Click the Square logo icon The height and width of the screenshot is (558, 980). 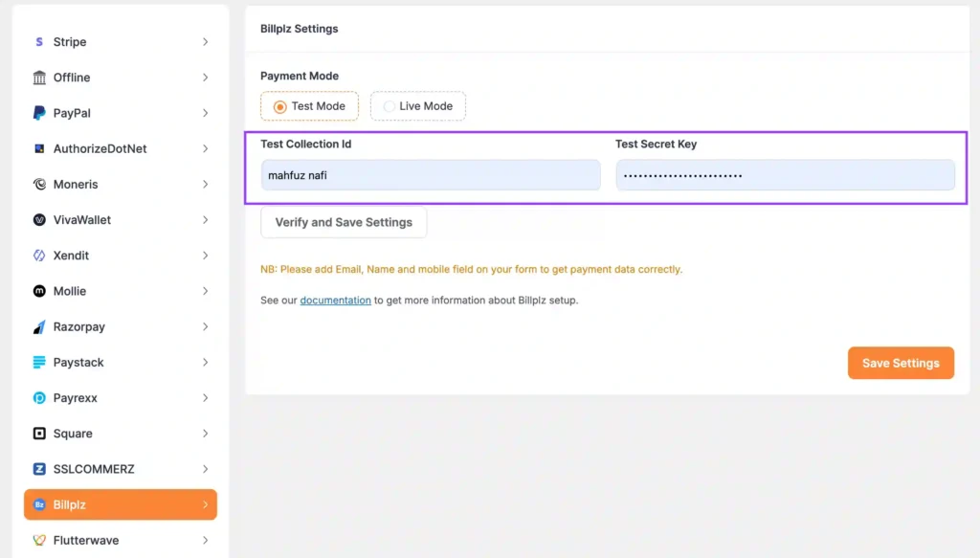tap(39, 434)
